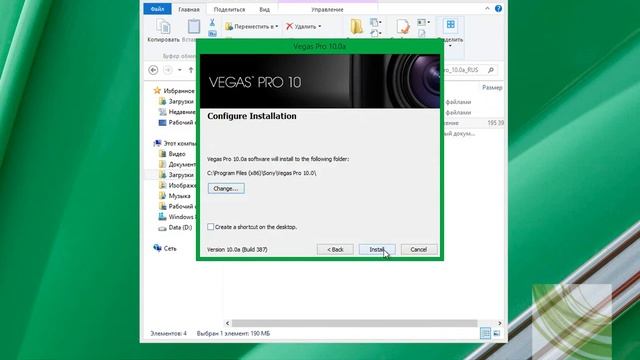Click the Размер column header
640x360 pixels.
492,87
